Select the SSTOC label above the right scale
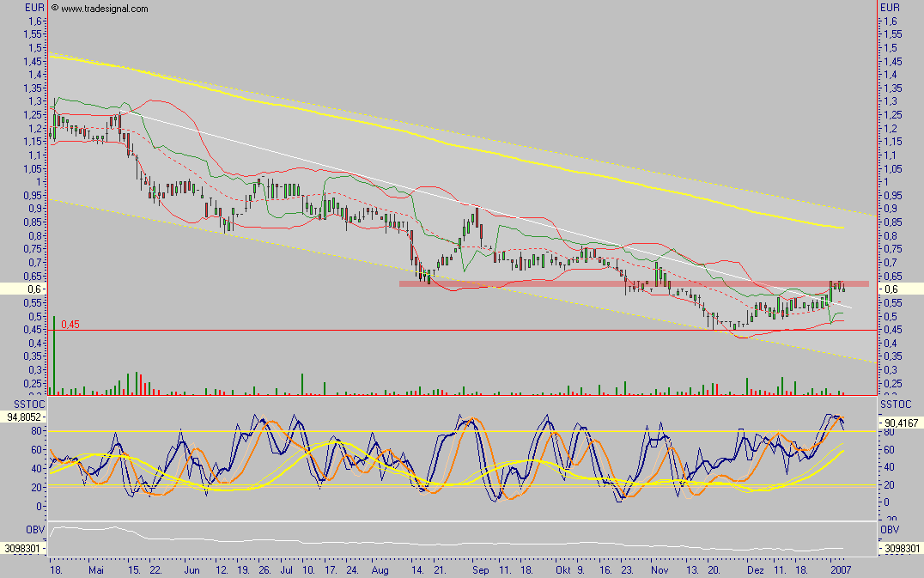924x578 pixels. 894,402
